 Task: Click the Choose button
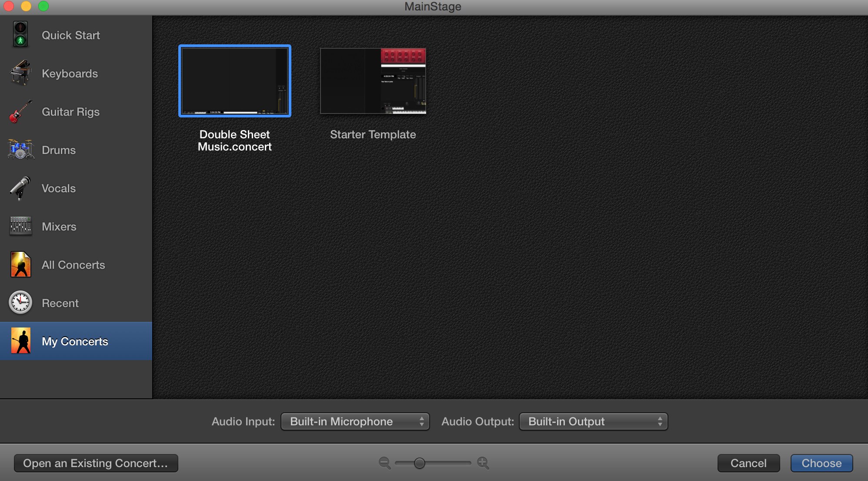(x=821, y=463)
